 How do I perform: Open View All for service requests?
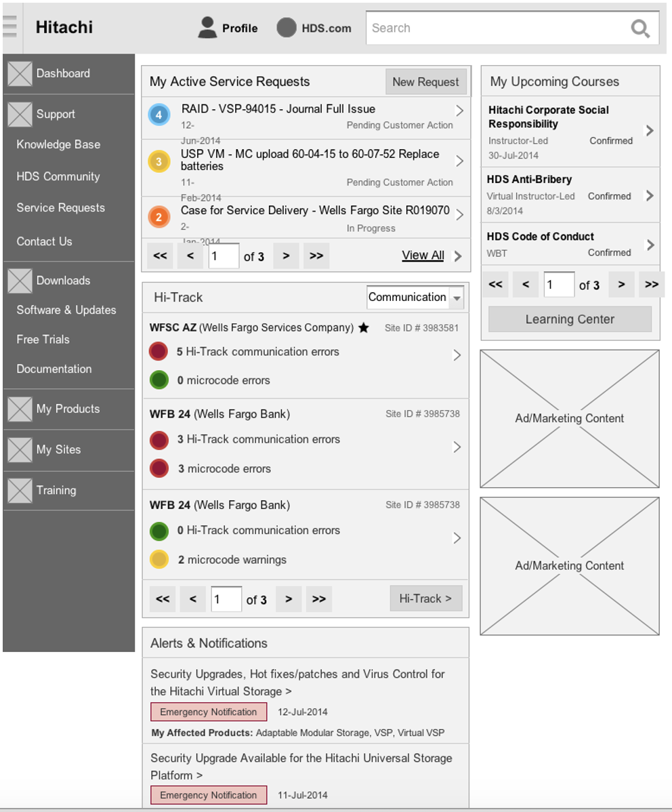[423, 255]
